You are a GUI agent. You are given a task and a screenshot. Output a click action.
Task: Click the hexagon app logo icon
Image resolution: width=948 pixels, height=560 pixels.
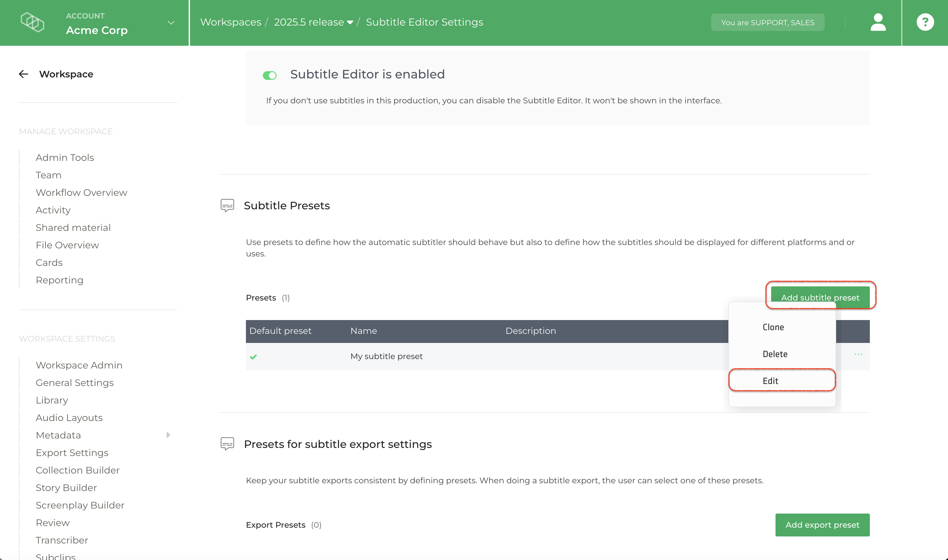pos(32,22)
